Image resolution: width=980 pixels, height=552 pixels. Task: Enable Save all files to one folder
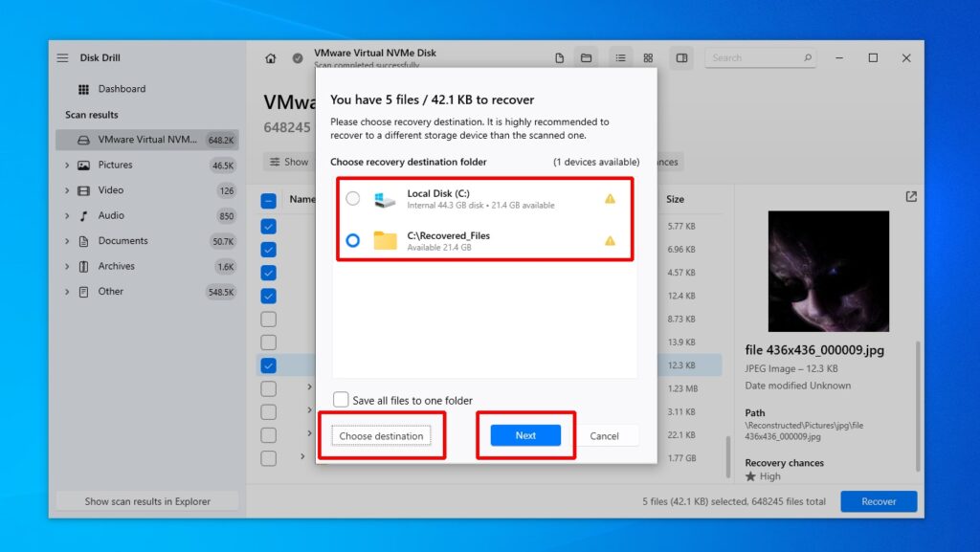pyautogui.click(x=341, y=399)
